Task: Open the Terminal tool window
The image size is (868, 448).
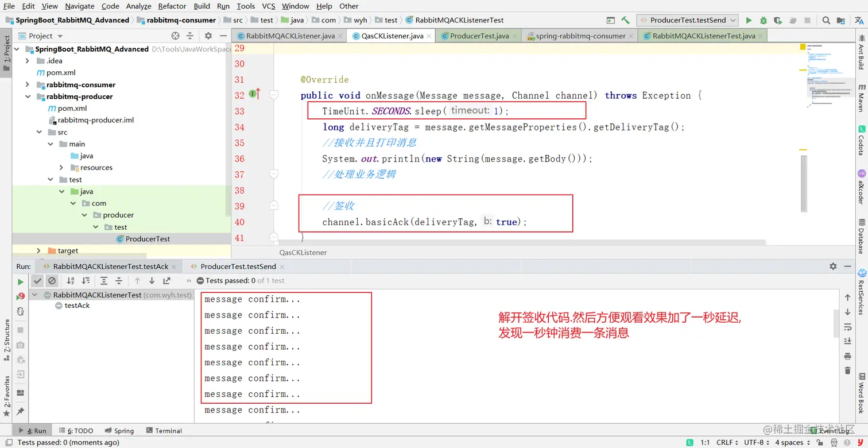Action: click(x=164, y=431)
